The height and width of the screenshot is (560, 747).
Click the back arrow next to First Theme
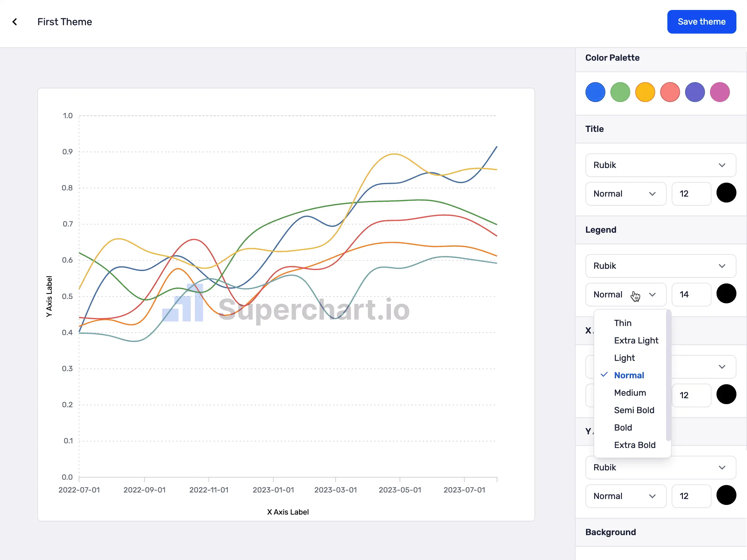(x=15, y=21)
